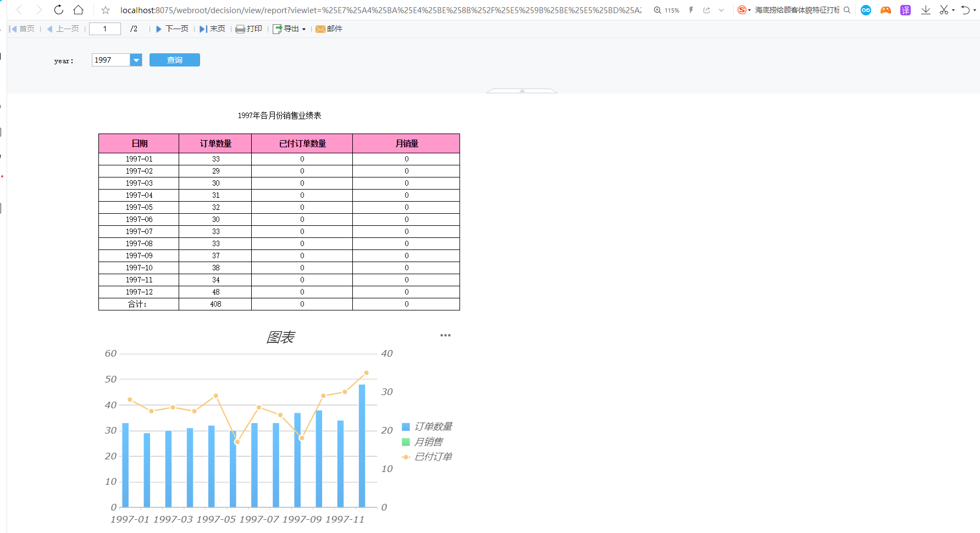Image resolution: width=980 pixels, height=533 pixels.
Task: Click the chart title 图表
Action: [280, 337]
